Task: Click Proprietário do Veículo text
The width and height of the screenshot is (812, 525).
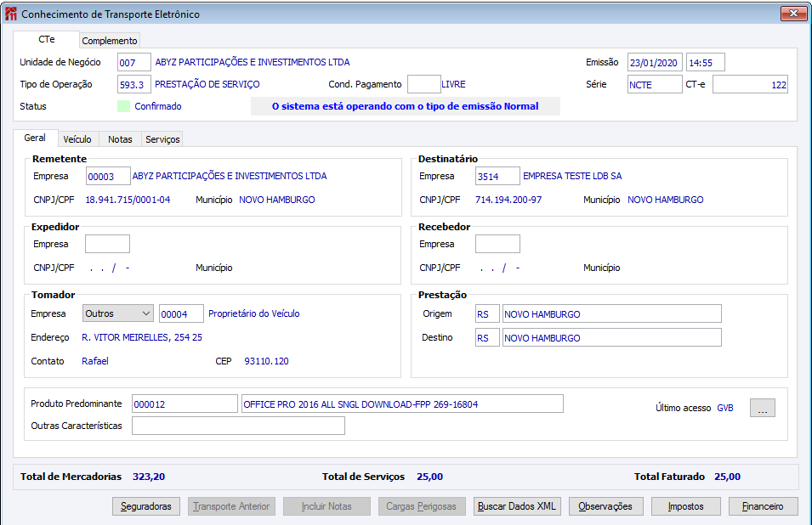Action: coord(253,313)
